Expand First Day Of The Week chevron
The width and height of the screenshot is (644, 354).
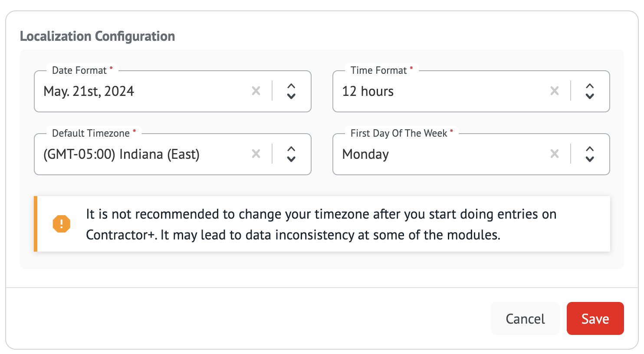590,154
